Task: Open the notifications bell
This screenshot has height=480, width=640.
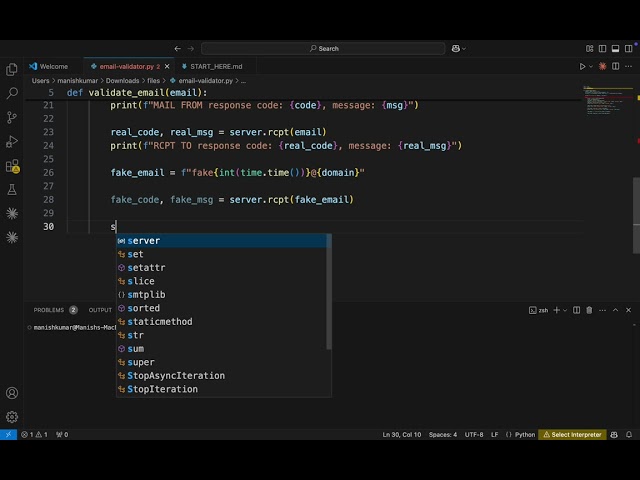Action: [629, 435]
